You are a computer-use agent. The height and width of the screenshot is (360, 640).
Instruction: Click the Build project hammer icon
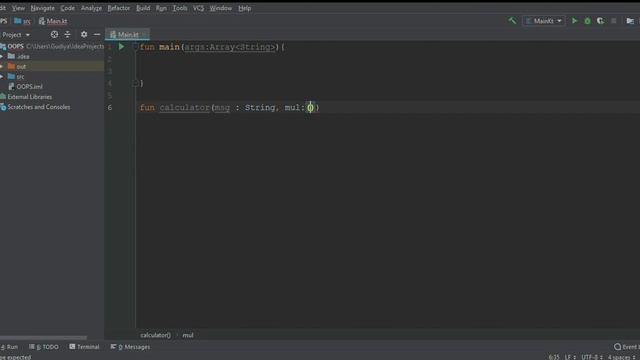(512, 20)
